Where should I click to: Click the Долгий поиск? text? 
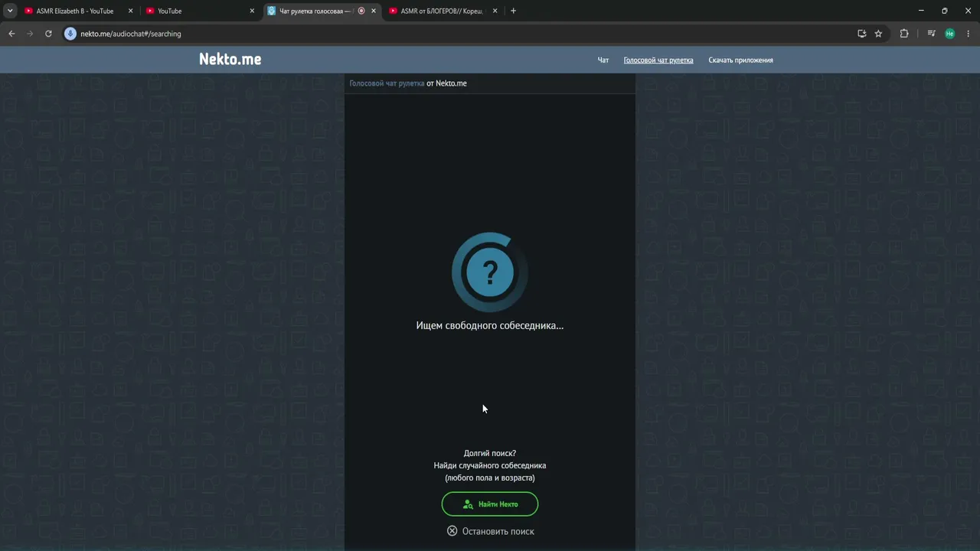[x=490, y=453]
